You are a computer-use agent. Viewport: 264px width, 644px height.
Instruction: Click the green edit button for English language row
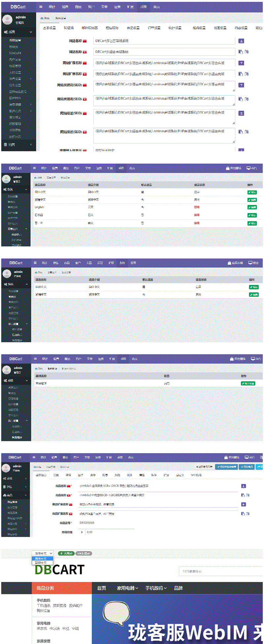pos(252,207)
